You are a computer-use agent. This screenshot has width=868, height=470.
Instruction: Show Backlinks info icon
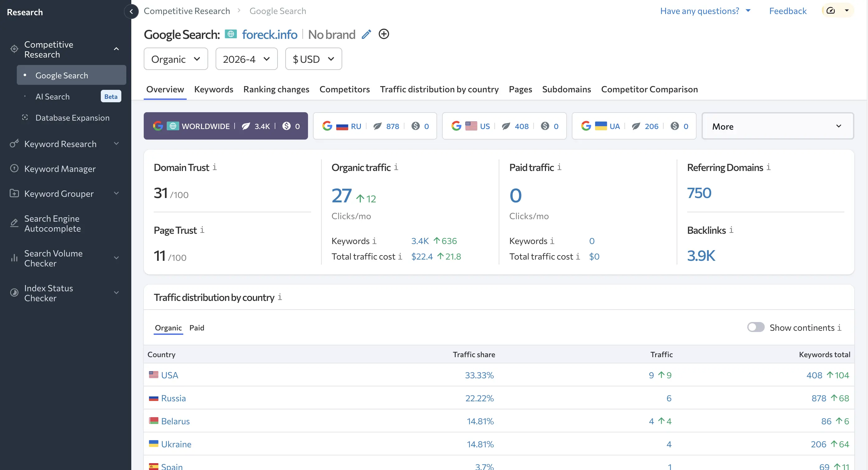[731, 230]
